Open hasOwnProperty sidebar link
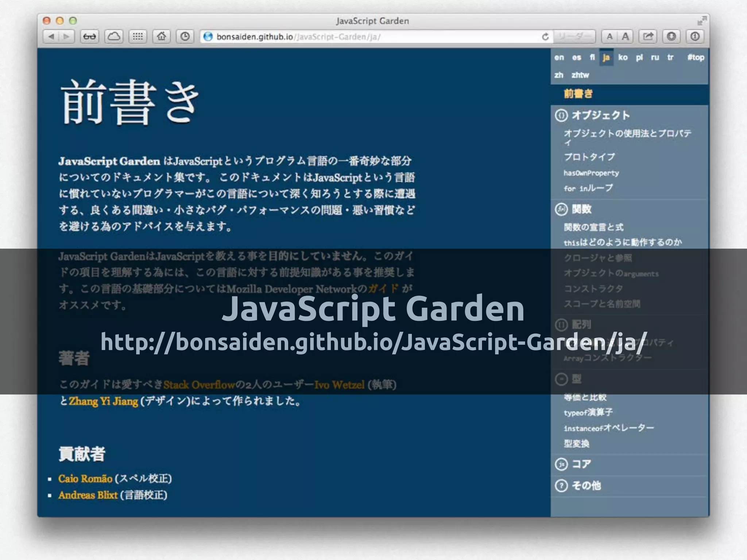The height and width of the screenshot is (560, 747). [591, 173]
